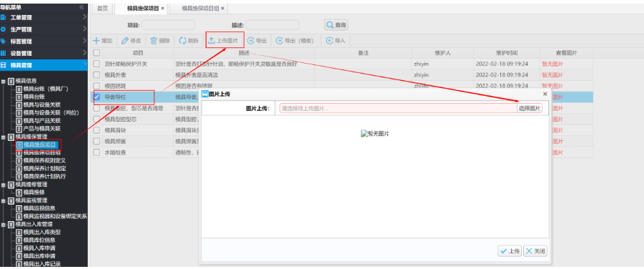Expand the 设备管理 menu chevron
Image resolution: width=644 pixels, height=269 pixels.
pos(84,53)
